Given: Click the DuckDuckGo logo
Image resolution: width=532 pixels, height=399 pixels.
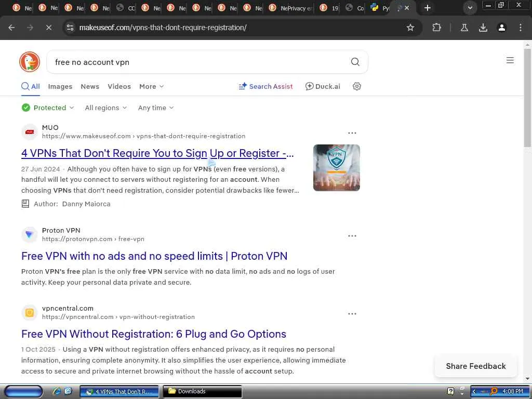Looking at the screenshot, I should click(x=30, y=62).
